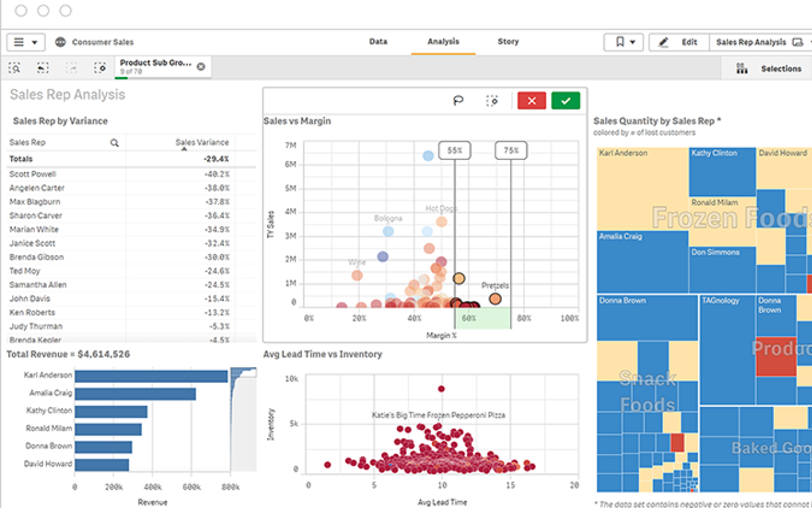Click the Consumer Sales app globe icon

tap(60, 42)
